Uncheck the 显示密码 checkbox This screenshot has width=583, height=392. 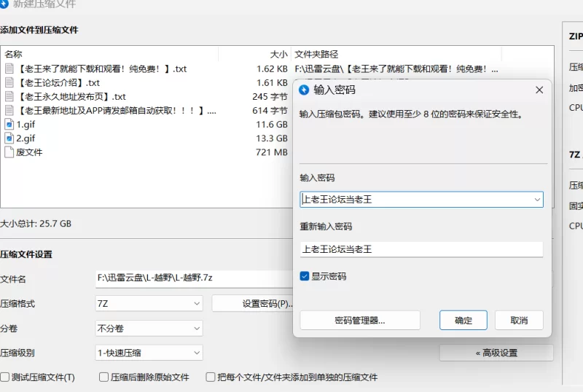click(x=304, y=276)
